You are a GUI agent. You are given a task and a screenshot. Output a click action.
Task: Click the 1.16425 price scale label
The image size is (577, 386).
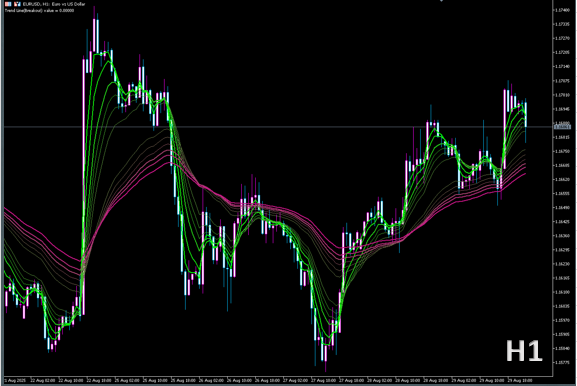(562, 222)
